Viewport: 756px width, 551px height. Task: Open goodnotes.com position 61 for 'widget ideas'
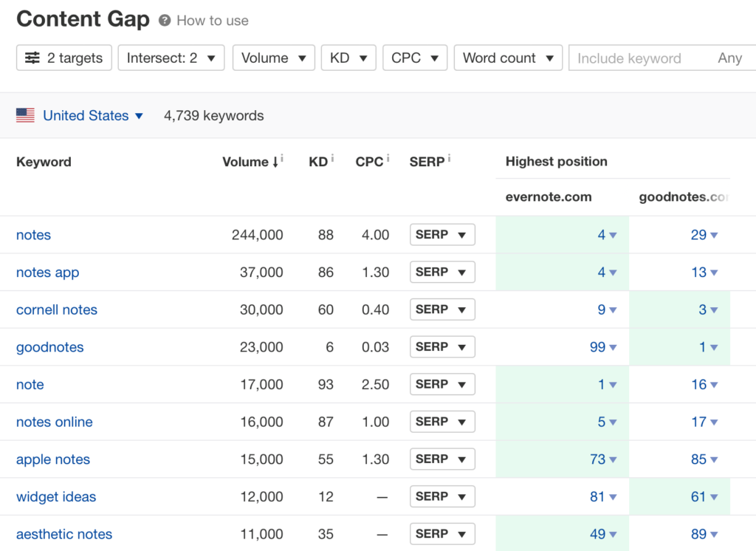(704, 496)
